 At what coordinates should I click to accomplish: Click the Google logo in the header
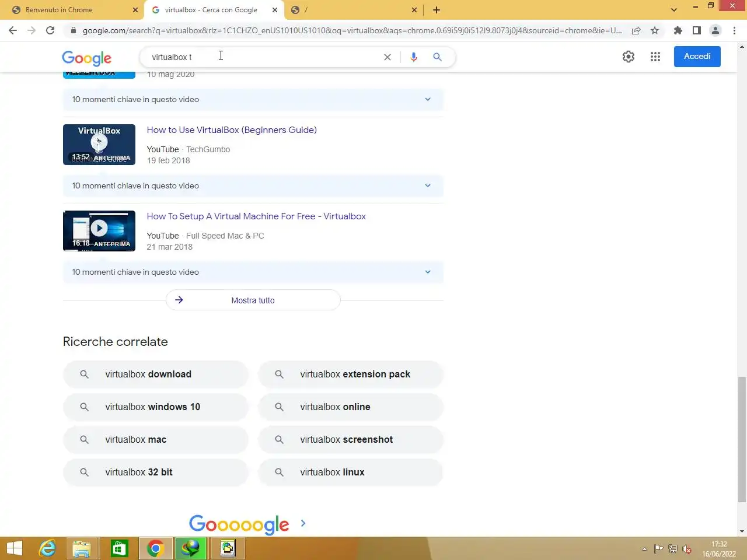[86, 58]
